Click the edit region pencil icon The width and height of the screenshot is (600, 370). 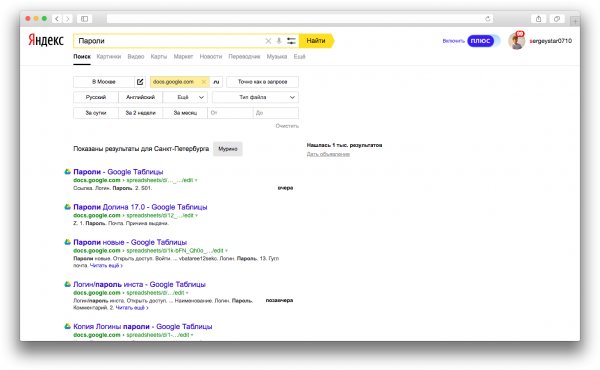(x=140, y=81)
